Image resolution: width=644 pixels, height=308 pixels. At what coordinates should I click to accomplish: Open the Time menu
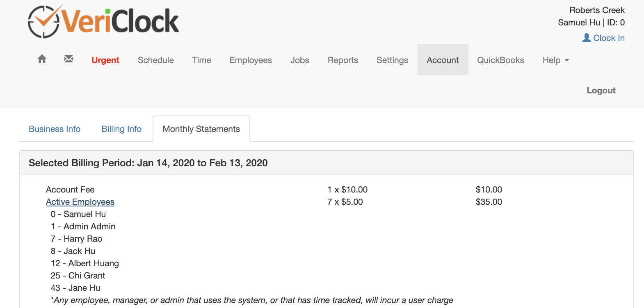pos(202,60)
